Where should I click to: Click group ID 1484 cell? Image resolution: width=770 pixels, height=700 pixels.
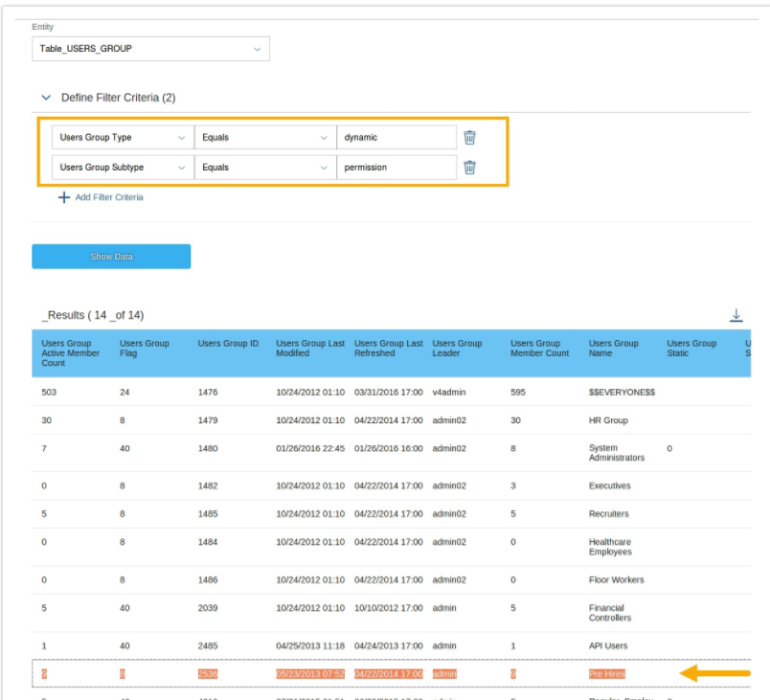[208, 542]
